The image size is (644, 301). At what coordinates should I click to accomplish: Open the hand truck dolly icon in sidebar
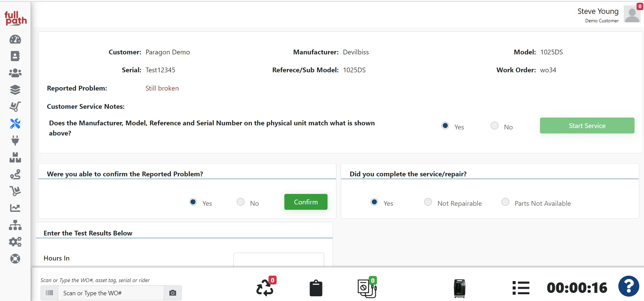tap(15, 107)
